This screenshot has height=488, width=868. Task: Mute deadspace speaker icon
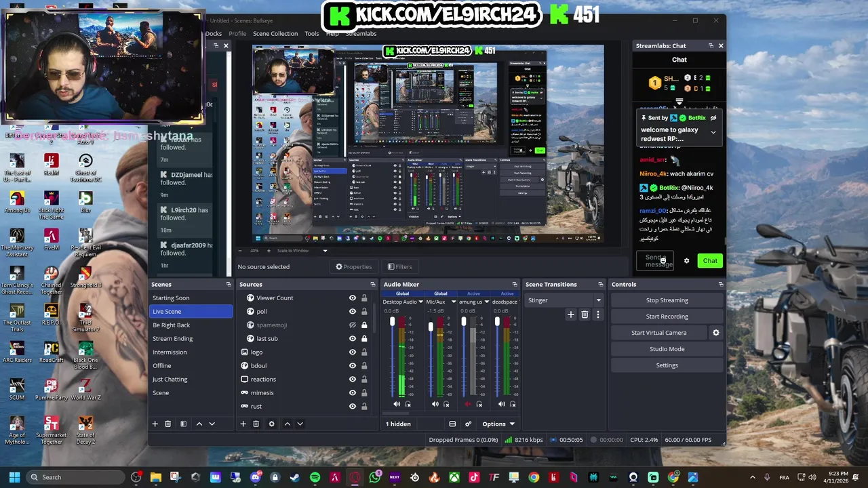coord(502,404)
